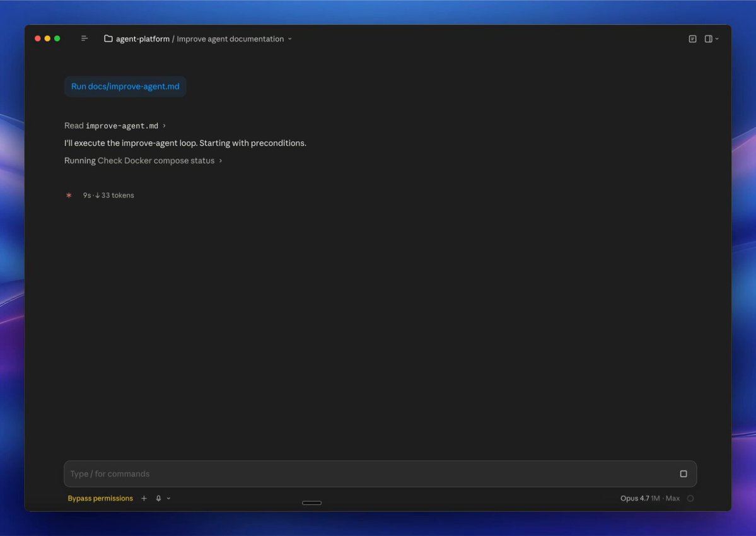Add an attachment with the plus icon
Image resolution: width=756 pixels, height=536 pixels.
tap(144, 498)
